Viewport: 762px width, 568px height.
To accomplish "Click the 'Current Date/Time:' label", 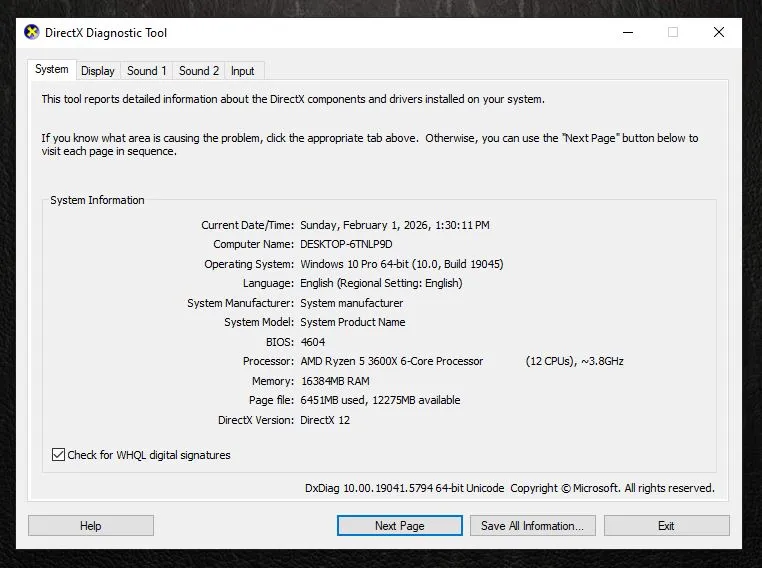I will click(x=247, y=225).
